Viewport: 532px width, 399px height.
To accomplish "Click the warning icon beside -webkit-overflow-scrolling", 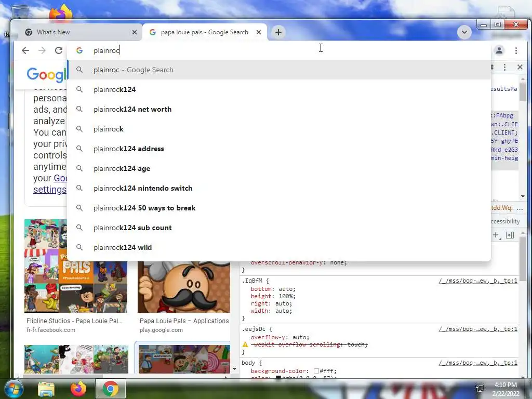I will tap(245, 344).
